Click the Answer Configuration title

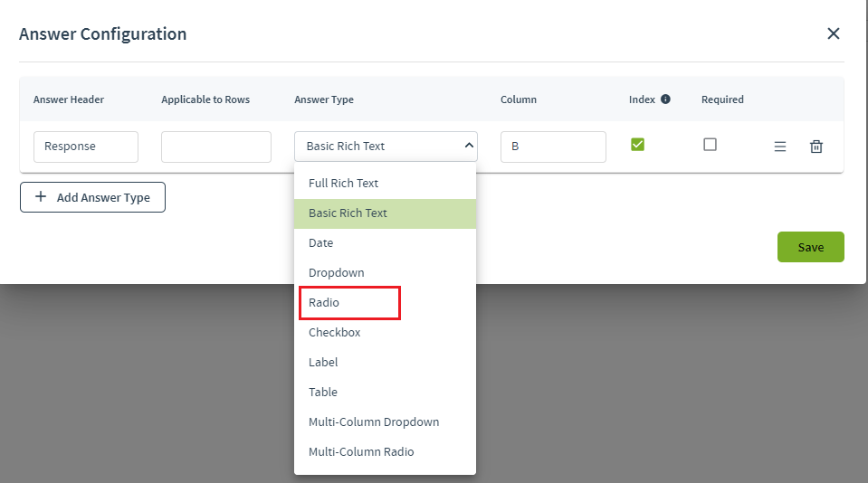pyautogui.click(x=103, y=33)
